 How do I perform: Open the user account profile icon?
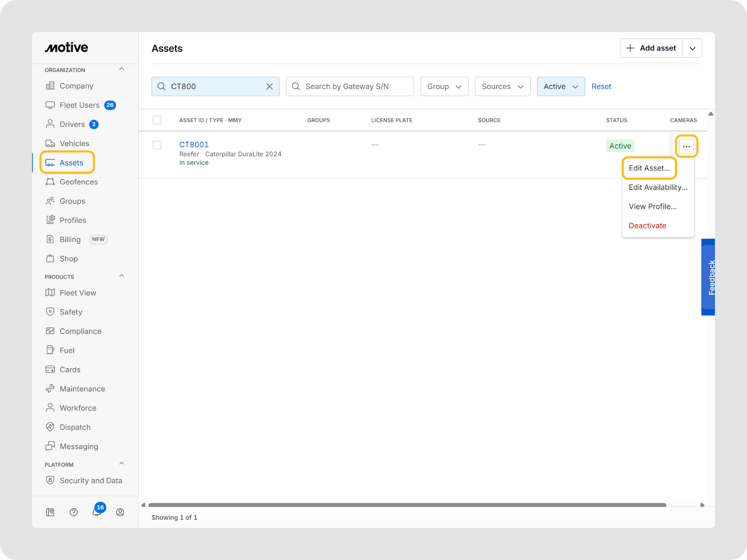tap(120, 512)
